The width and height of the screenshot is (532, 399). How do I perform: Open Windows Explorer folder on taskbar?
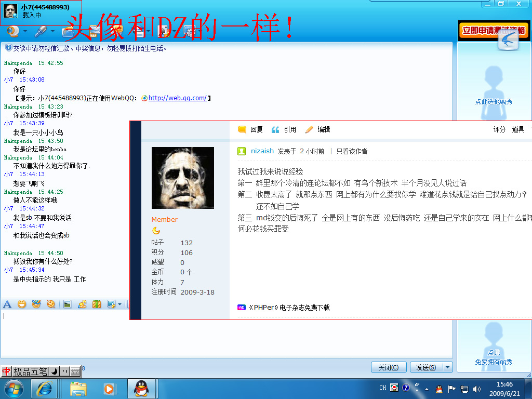78,389
